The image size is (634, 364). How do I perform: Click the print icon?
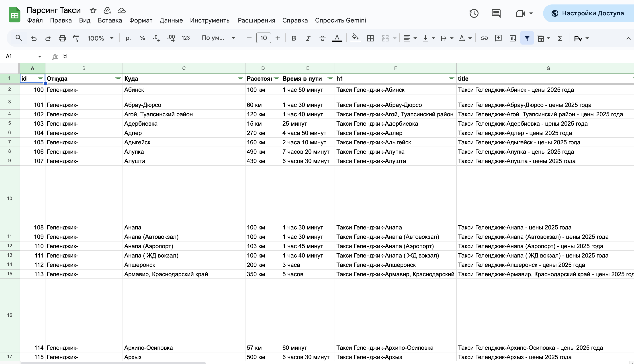pyautogui.click(x=62, y=38)
